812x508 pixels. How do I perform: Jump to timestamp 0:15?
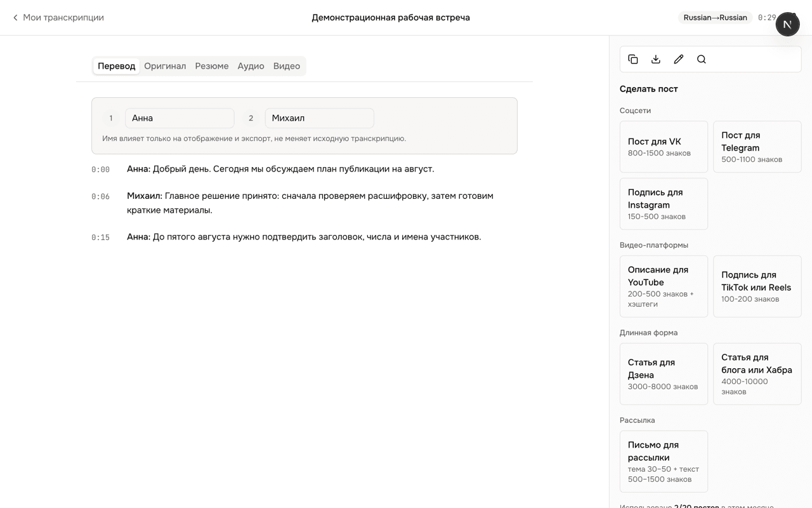click(100, 237)
